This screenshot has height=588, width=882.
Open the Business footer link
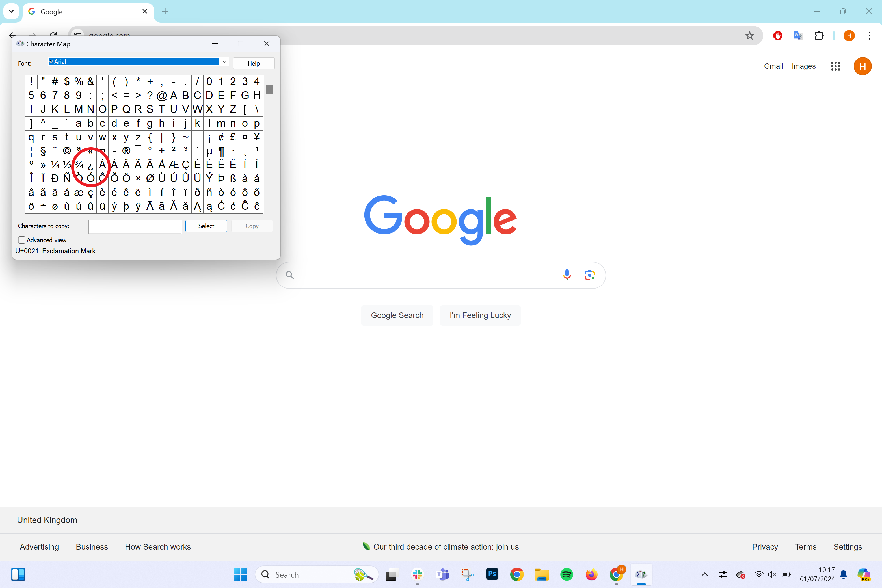[x=92, y=547]
